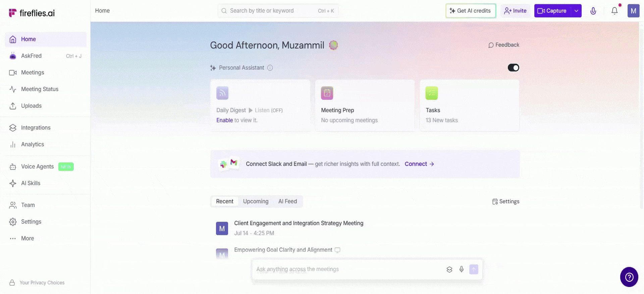Viewport: 644px width, 294px height.
Task: Click the send arrow button in ask bar
Action: tap(474, 269)
